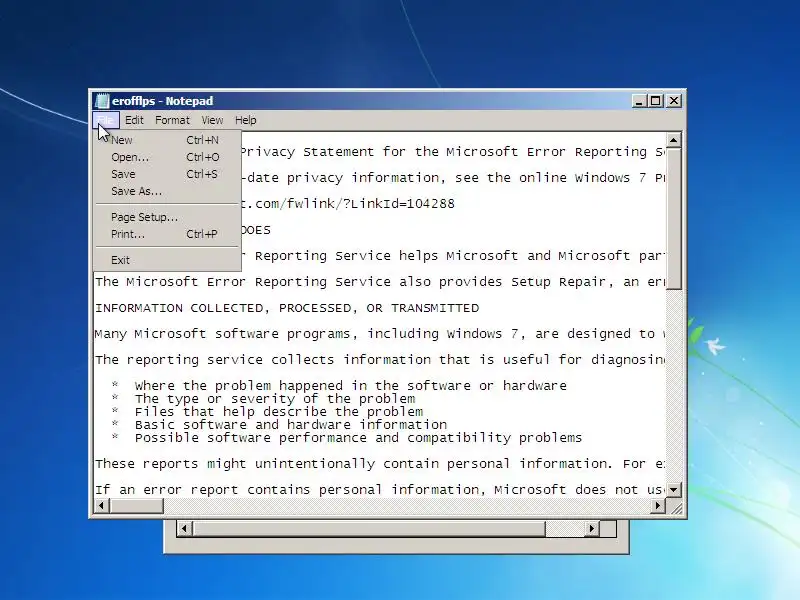This screenshot has width=800, height=600.
Task: Select Page Setup... menu entry
Action: (167, 217)
